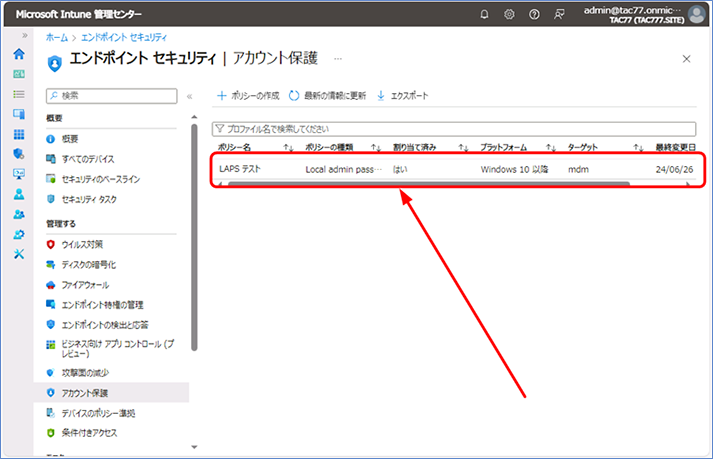Click the 条件付きアクセス green shield icon

(x=50, y=433)
